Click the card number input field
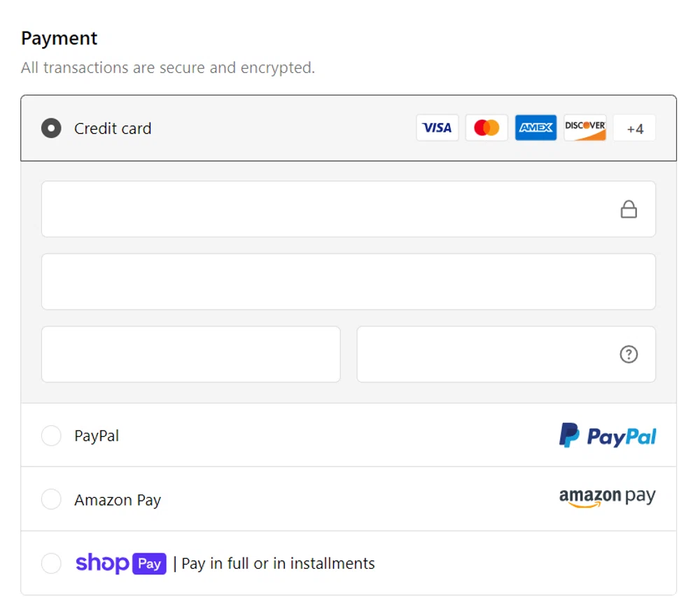Screen dimensions: 700x610 (x=315, y=208)
